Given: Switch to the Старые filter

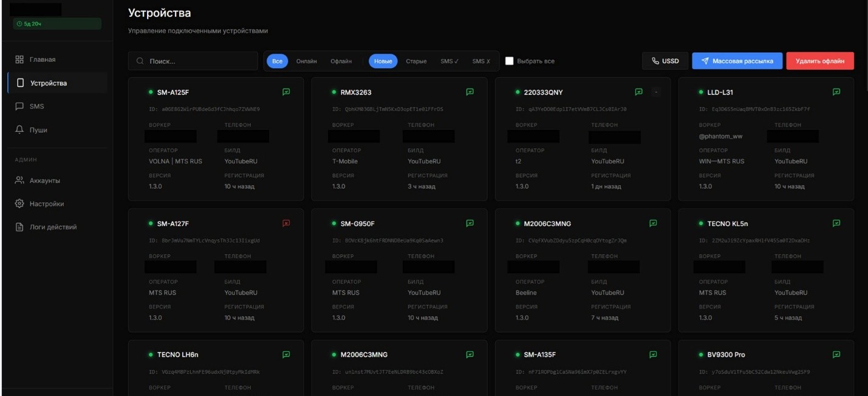Looking at the screenshot, I should click(416, 61).
